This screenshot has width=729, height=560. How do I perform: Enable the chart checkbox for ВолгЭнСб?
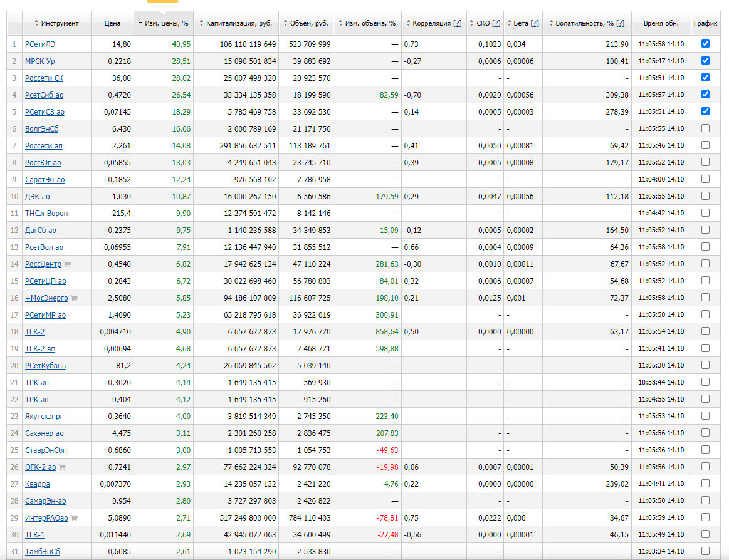(705, 128)
